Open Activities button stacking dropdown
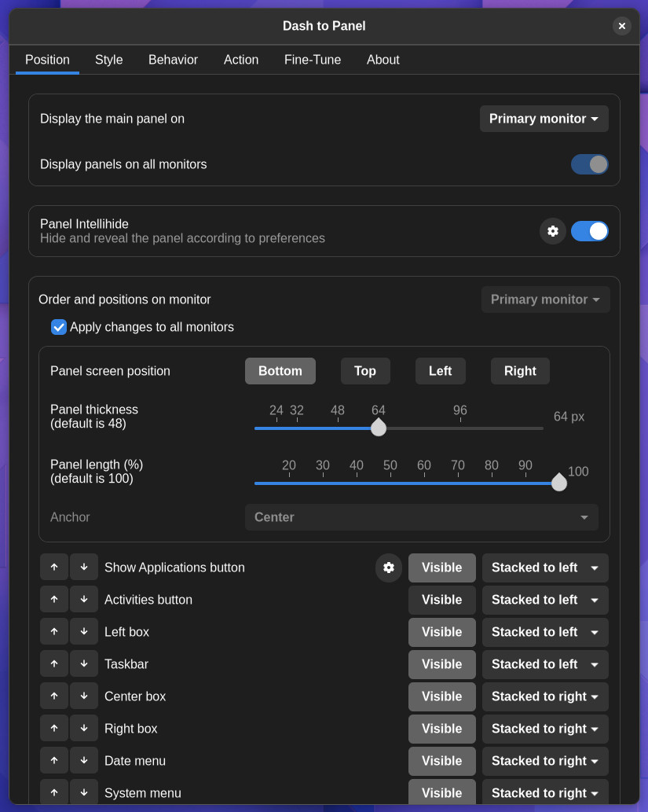Image resolution: width=648 pixels, height=812 pixels. coord(545,600)
